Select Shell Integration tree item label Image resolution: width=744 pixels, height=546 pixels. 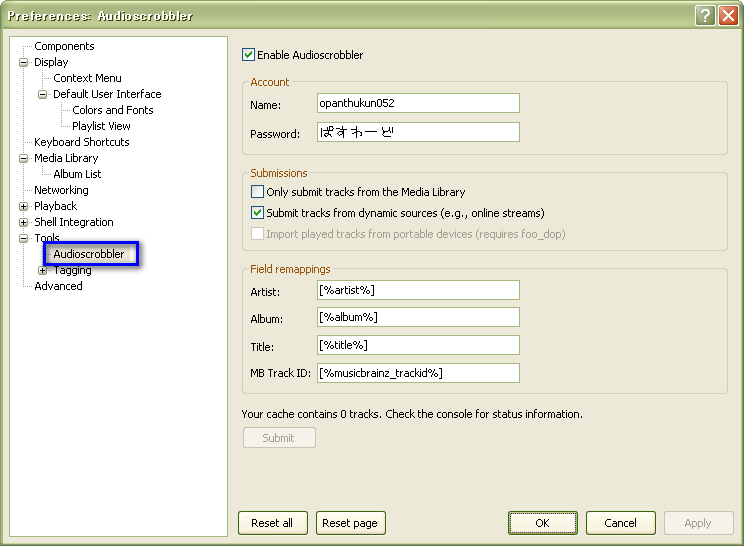point(74,222)
